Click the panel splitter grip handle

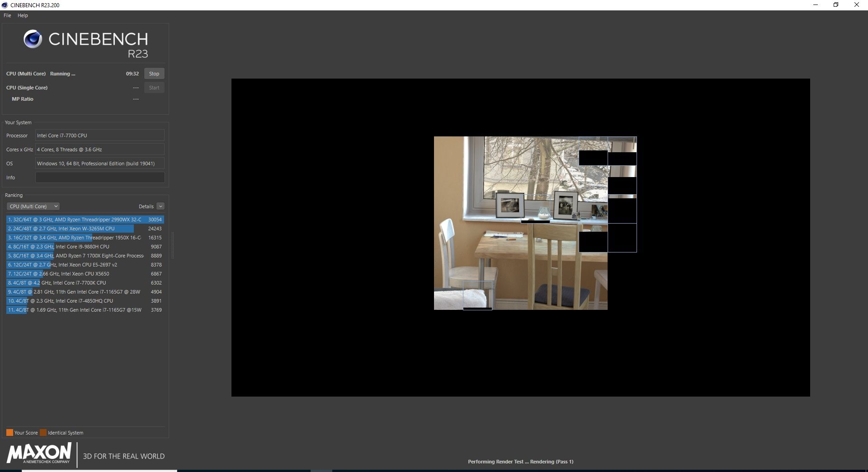click(x=172, y=246)
